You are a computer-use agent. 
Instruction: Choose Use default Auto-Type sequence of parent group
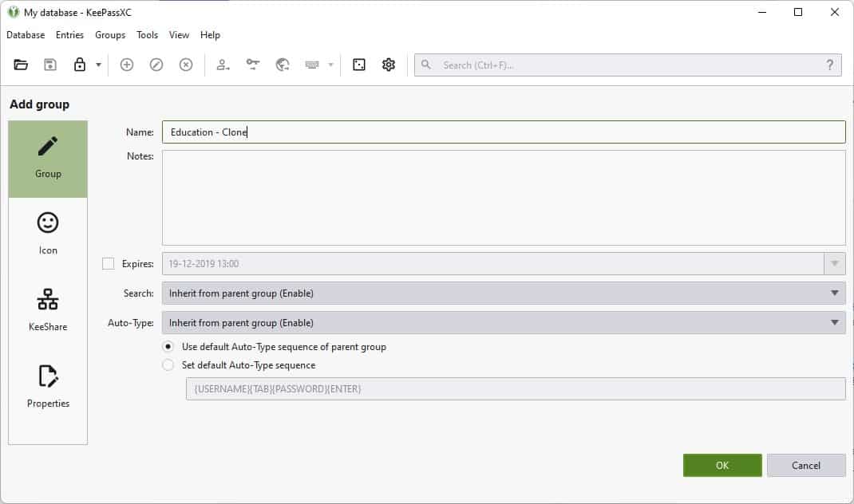coord(168,347)
